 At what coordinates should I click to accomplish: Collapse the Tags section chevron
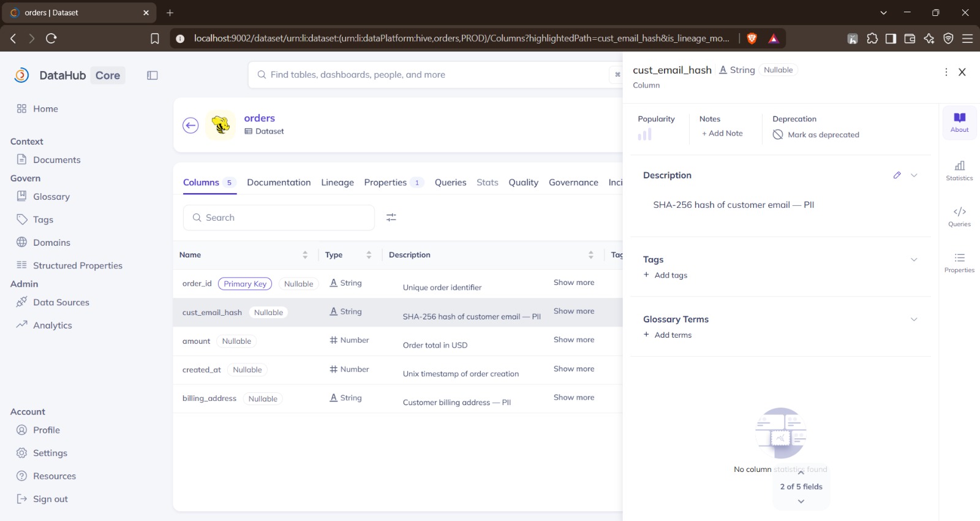[914, 260]
